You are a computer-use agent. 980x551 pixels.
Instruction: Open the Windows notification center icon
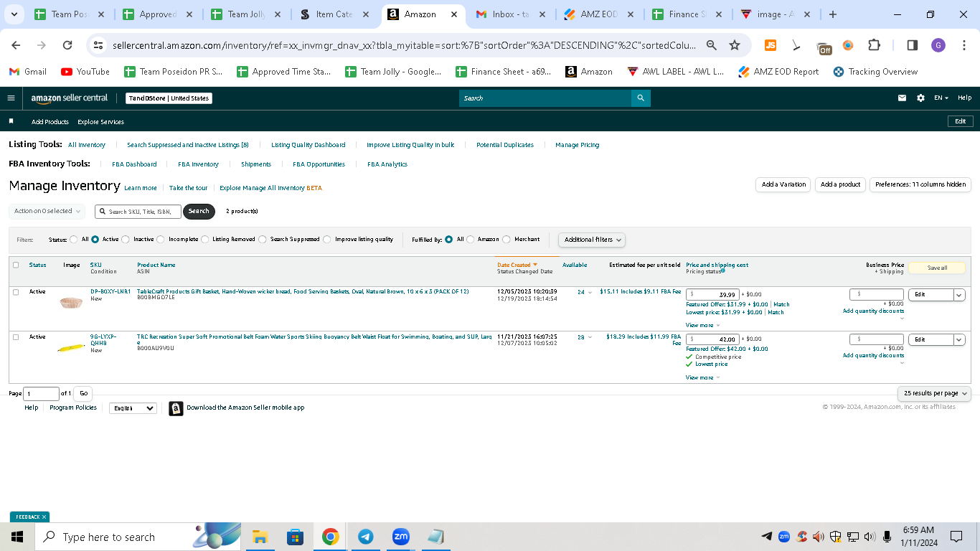[x=956, y=537]
